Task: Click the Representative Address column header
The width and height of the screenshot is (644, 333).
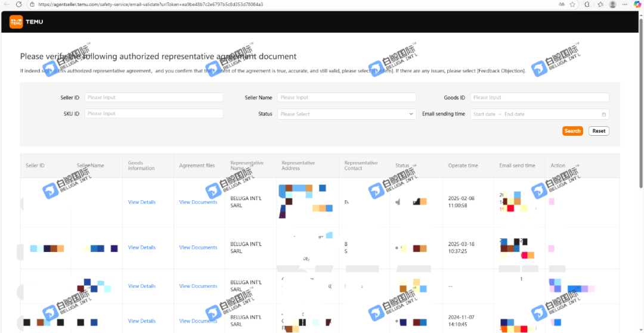Action: coord(298,166)
